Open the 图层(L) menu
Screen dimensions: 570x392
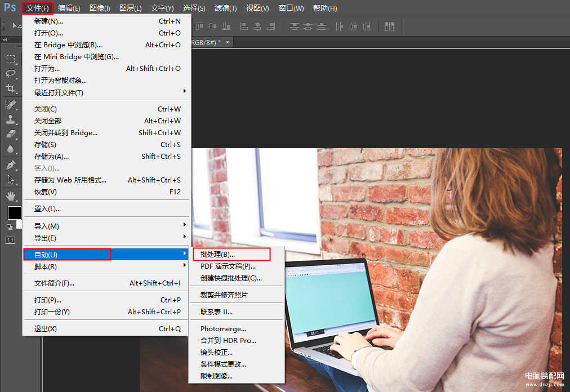(130, 8)
